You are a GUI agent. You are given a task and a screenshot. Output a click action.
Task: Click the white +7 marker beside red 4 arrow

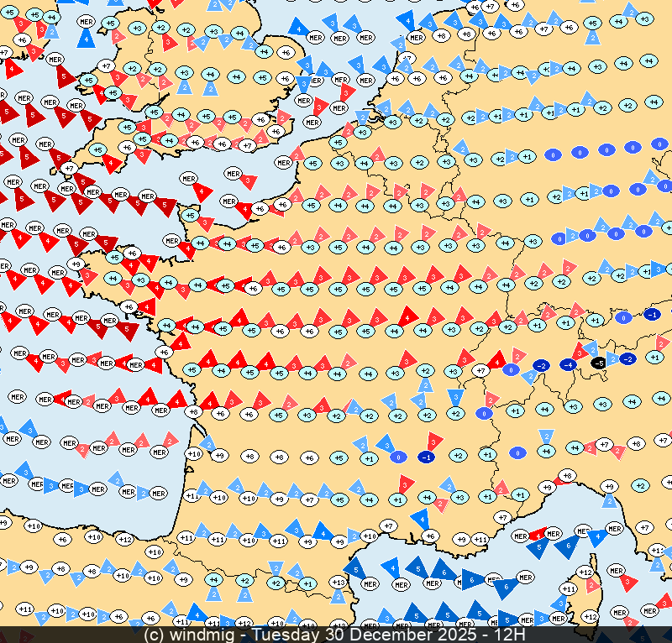coord(480,369)
